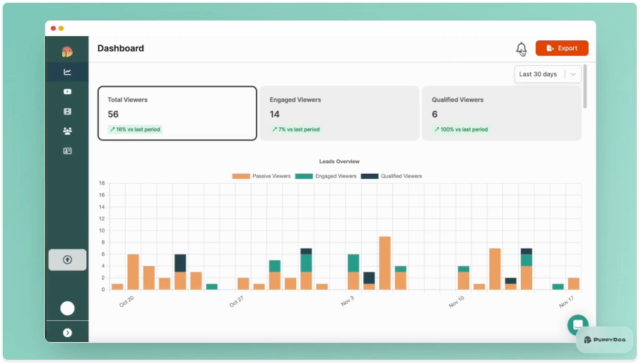Click the Export button

(x=562, y=48)
